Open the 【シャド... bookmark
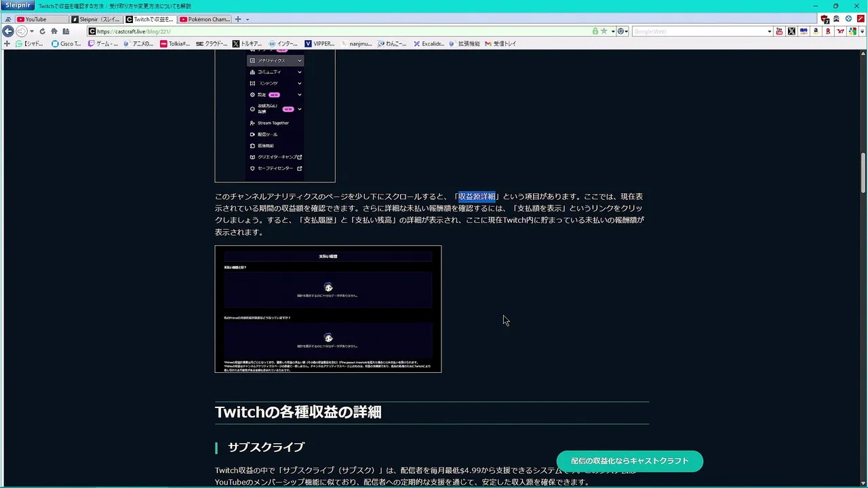Image resolution: width=868 pixels, height=488 pixels. [29, 43]
